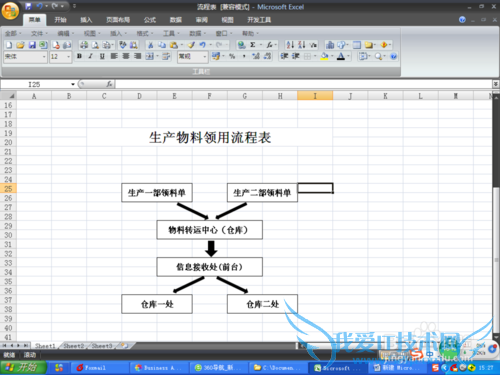500x375 pixels.
Task: Open the 格式 dropdown menu
Action: [144, 33]
